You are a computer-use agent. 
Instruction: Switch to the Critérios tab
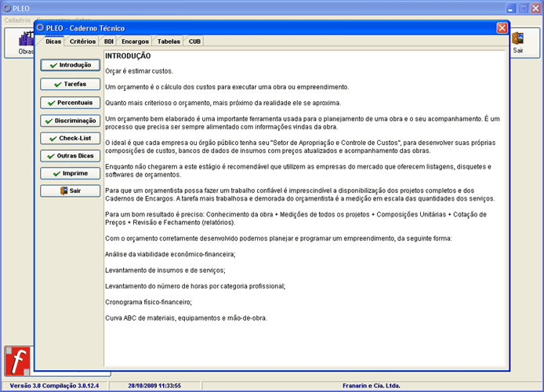(x=82, y=42)
